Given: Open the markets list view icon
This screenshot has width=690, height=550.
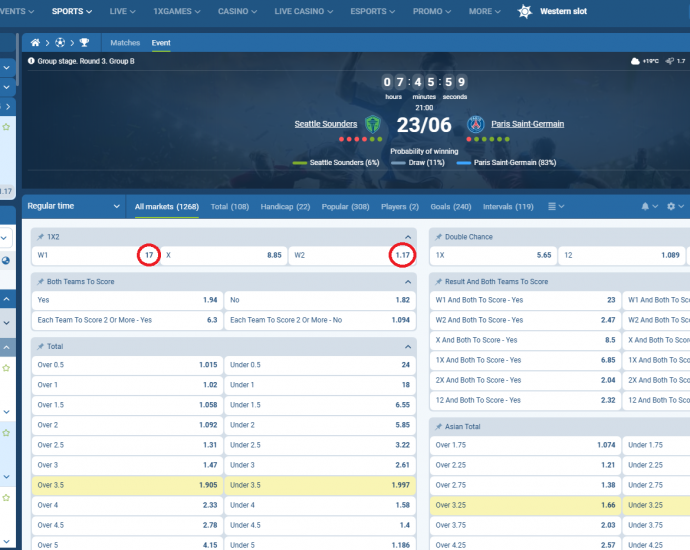Looking at the screenshot, I should pyautogui.click(x=556, y=206).
